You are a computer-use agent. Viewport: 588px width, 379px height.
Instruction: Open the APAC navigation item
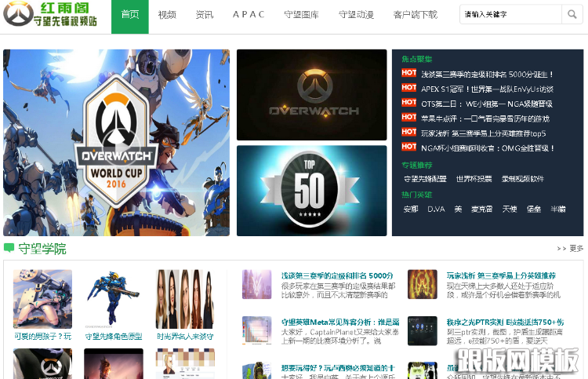coord(249,15)
